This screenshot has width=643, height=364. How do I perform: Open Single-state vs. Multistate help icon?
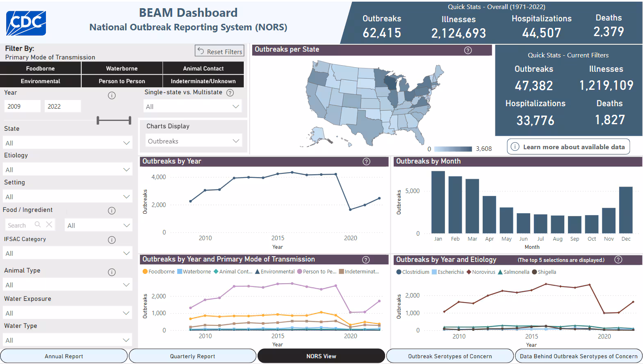click(230, 93)
